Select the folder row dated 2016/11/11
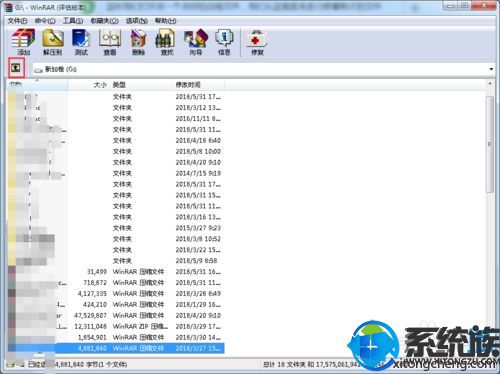The width and height of the screenshot is (500, 374). (x=116, y=119)
